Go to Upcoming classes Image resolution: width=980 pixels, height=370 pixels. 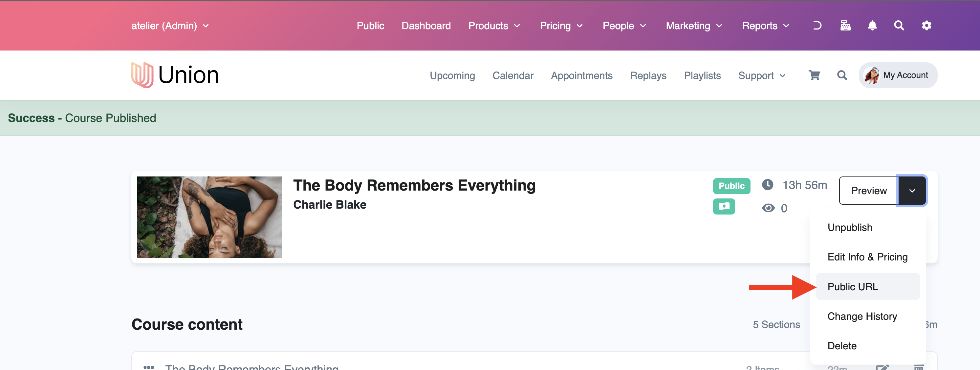tap(452, 75)
